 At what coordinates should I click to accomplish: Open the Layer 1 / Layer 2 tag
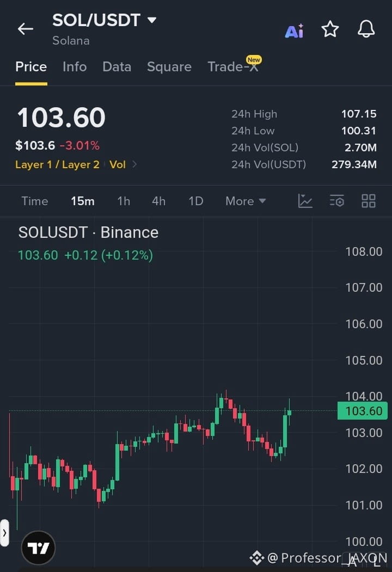pos(57,164)
